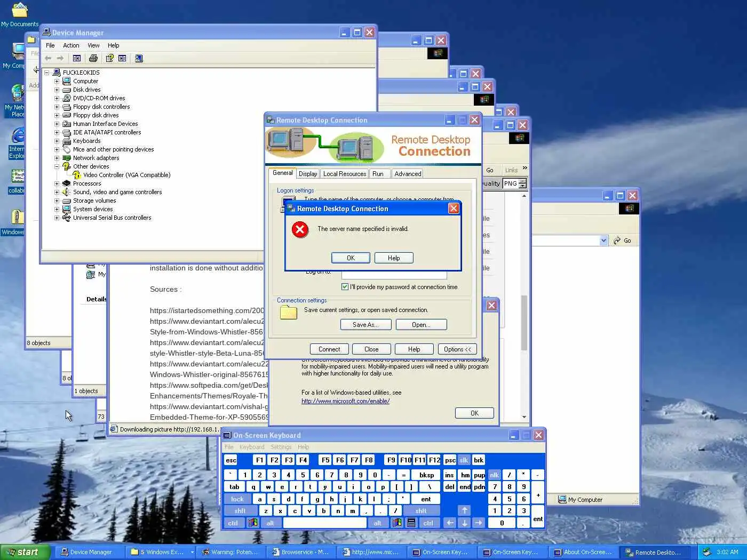Open Properties icon with question mark in toolbar
The height and width of the screenshot is (560, 747).
tap(110, 58)
